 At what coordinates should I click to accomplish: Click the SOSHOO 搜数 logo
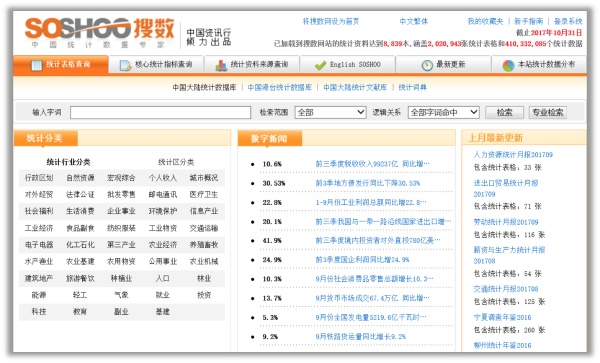click(99, 33)
